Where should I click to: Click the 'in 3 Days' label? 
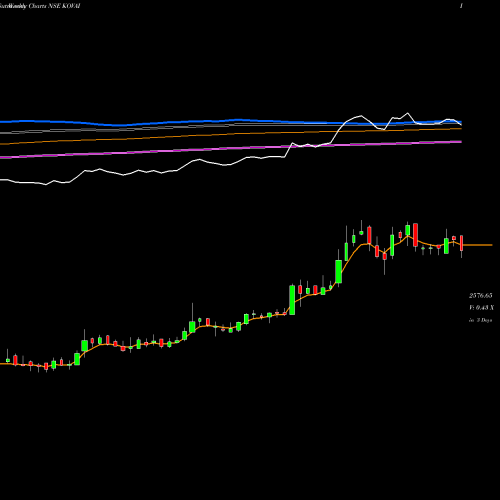[480, 320]
